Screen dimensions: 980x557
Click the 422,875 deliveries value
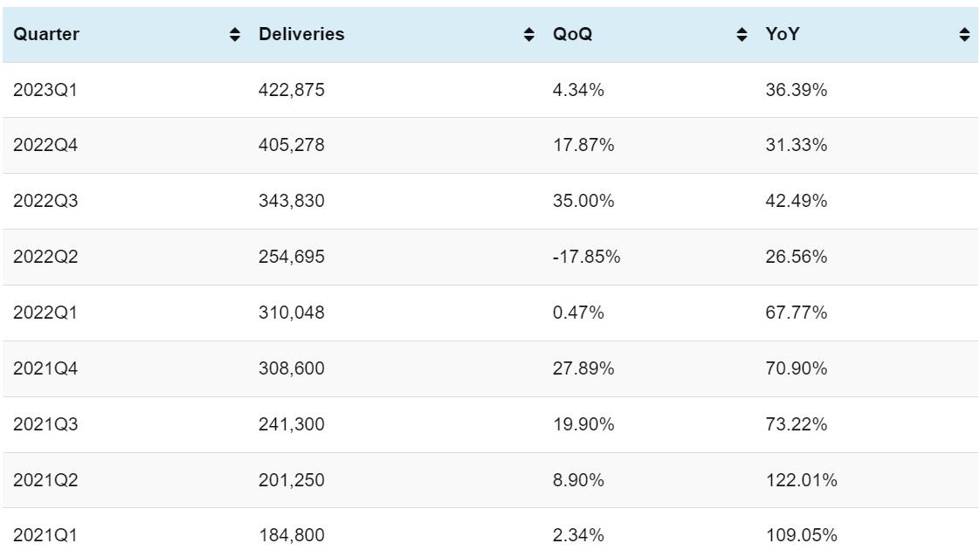(292, 90)
